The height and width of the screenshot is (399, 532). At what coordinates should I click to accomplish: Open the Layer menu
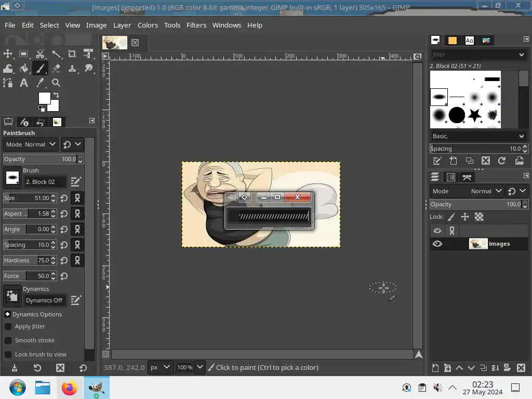pyautogui.click(x=122, y=25)
